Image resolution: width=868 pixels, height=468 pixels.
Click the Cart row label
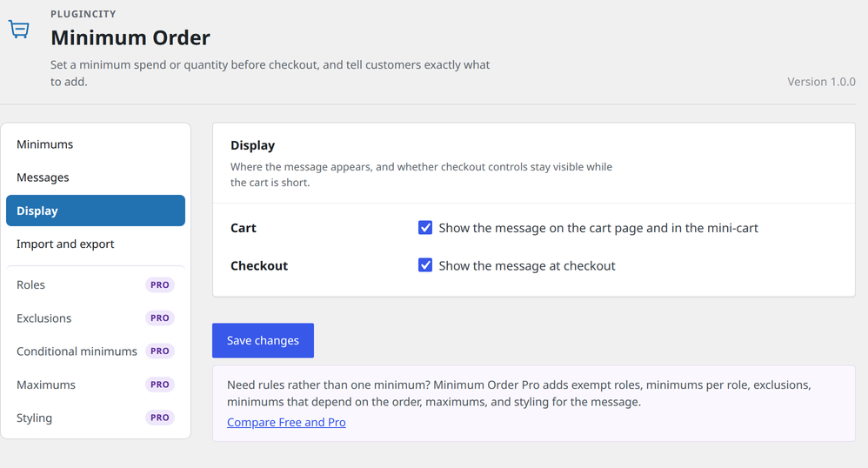[x=243, y=228]
